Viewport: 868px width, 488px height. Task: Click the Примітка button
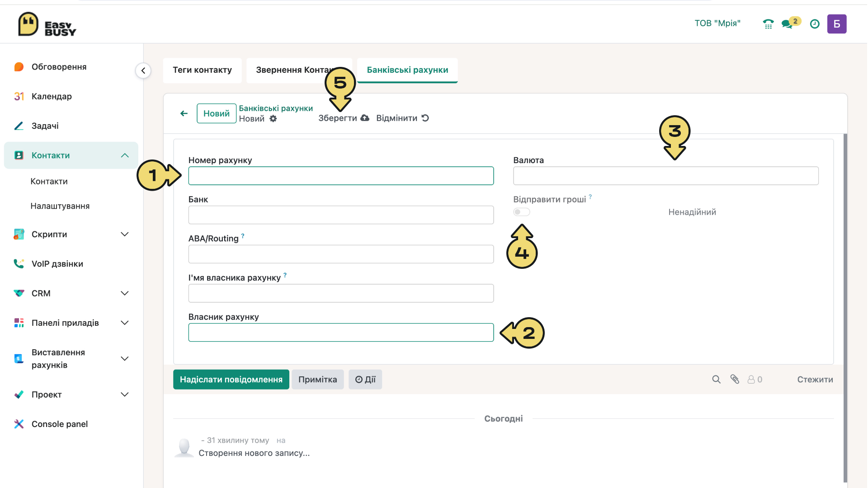317,380
